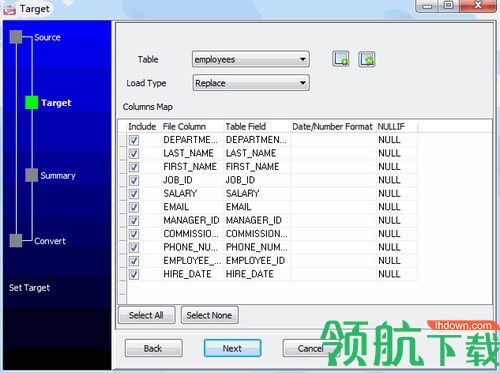Viewport: 500px width, 373px height.
Task: Click the NULLIF column header
Action: click(x=391, y=126)
